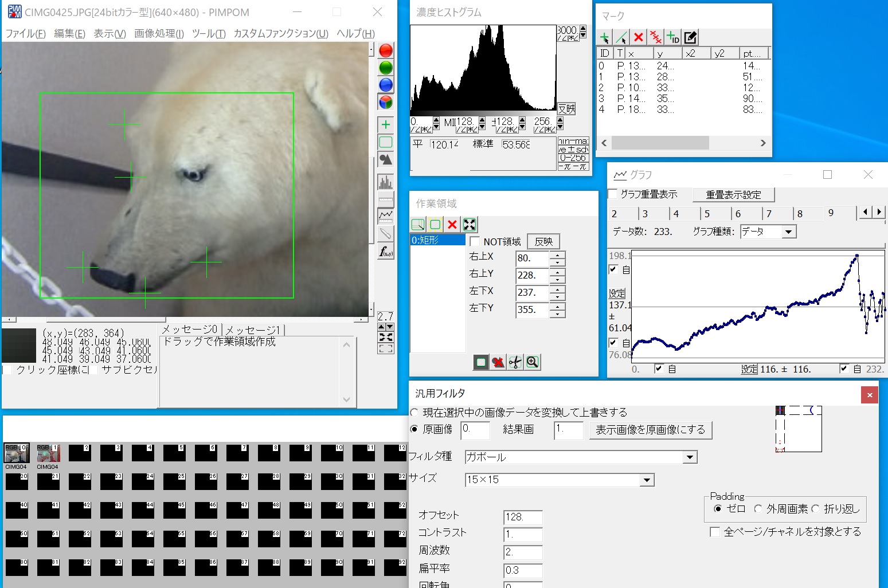
Task: Open the サイズ 15×15 dropdown
Action: click(647, 480)
